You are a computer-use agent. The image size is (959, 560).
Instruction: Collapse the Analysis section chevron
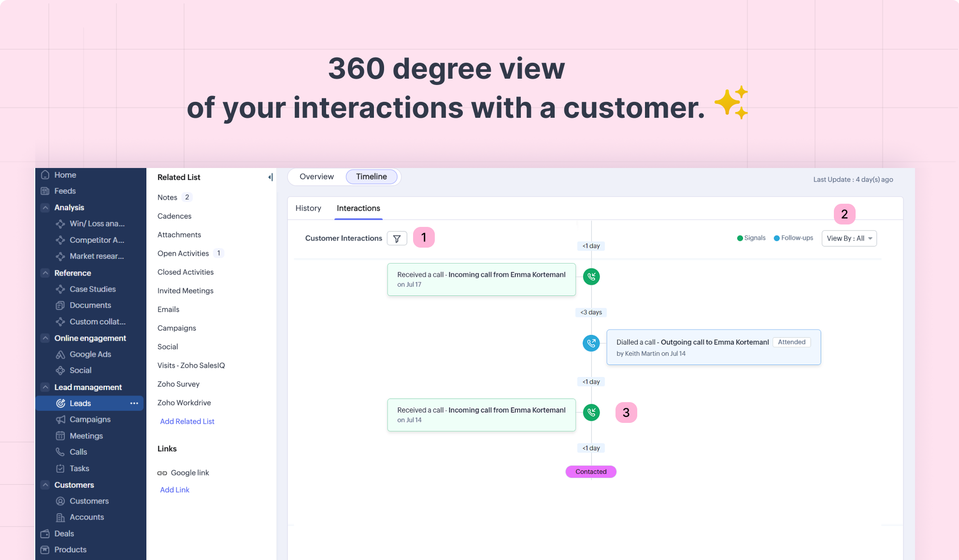[x=45, y=208]
